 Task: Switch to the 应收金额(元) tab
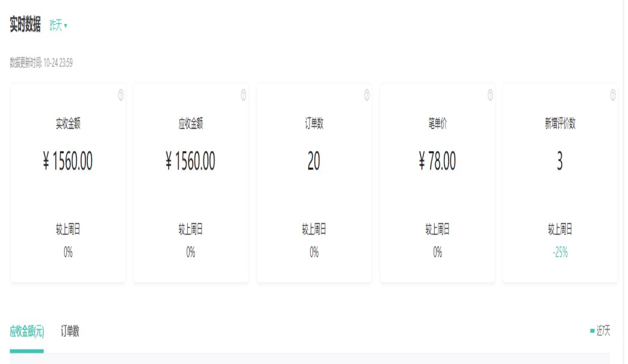[26, 331]
